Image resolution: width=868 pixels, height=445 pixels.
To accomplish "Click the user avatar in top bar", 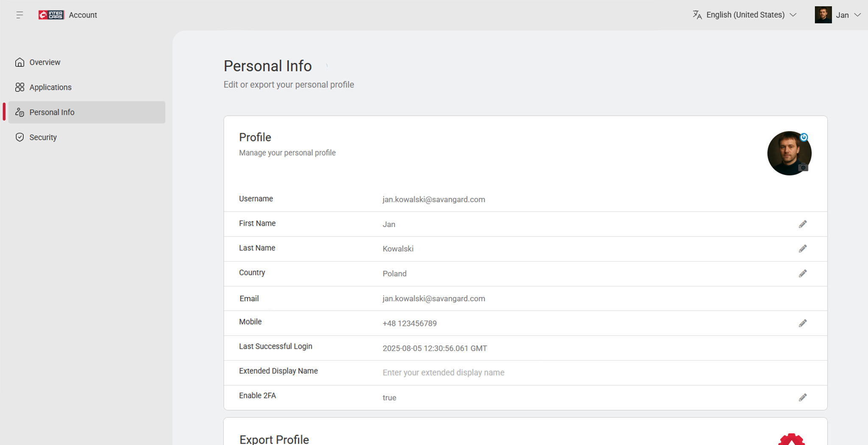I will point(823,15).
